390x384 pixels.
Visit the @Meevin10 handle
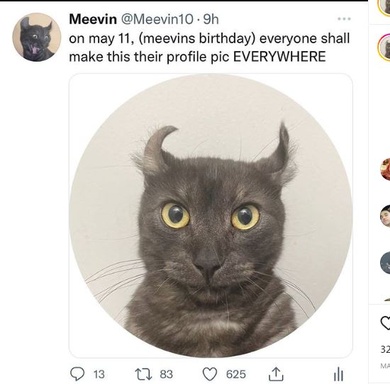coord(157,19)
